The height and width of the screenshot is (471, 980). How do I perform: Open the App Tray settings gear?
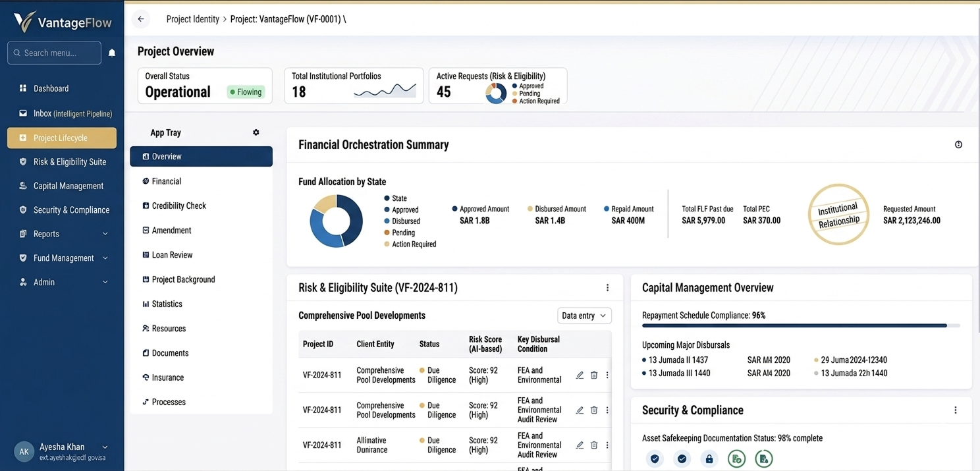click(256, 132)
